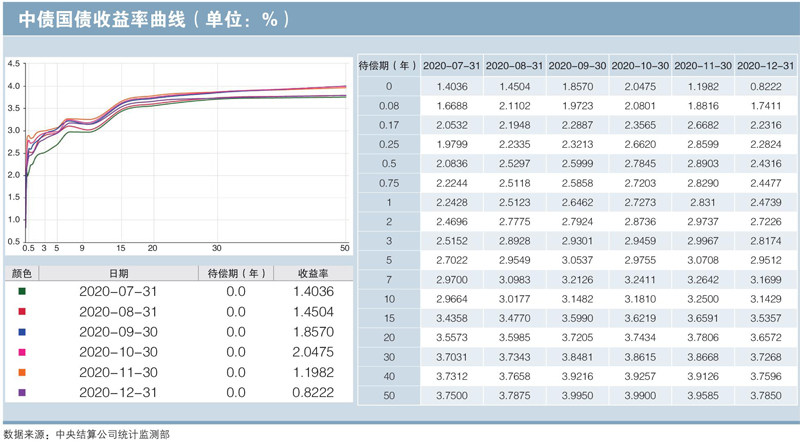Click the 2020-07-31 column header in data table
This screenshot has height=442, width=800.
click(452, 65)
